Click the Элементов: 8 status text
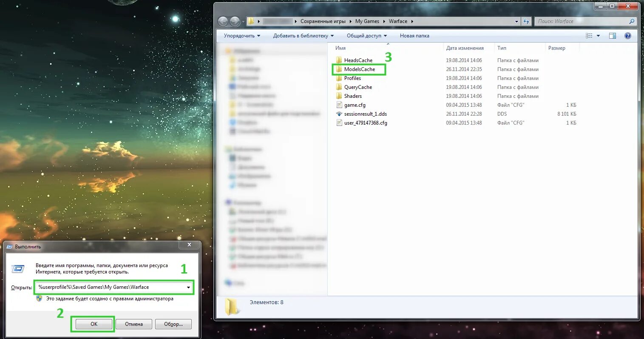This screenshot has width=644, height=339. (267, 302)
